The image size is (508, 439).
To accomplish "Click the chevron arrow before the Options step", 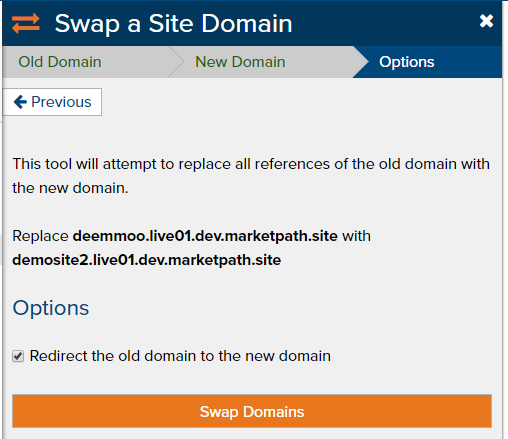I will (x=361, y=62).
